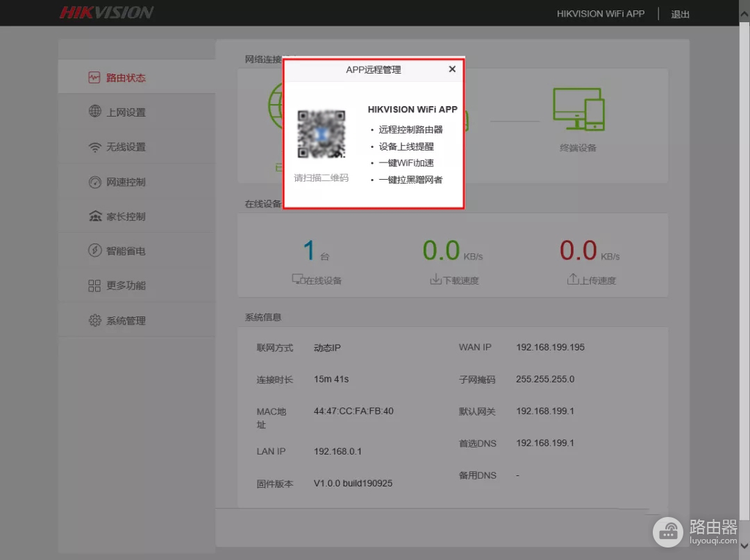Viewport: 750px width, 560px height.
Task: Click the 系统管理 gear icon
Action: point(93,320)
